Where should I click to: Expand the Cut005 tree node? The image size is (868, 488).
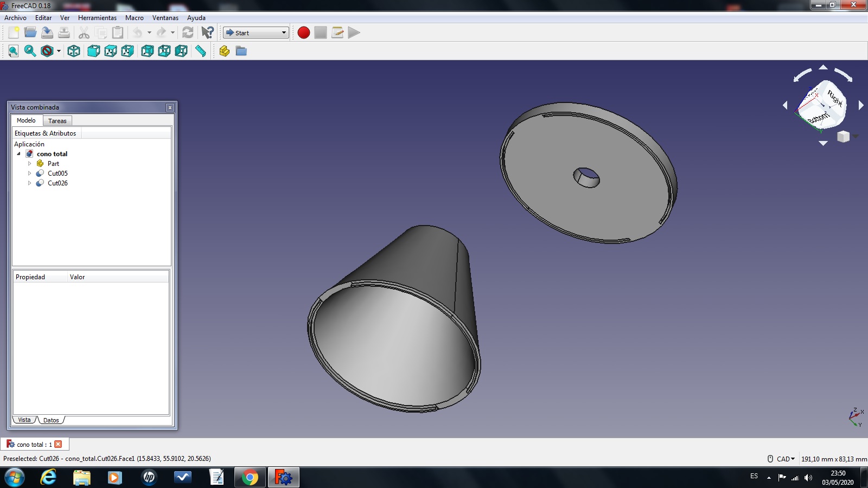click(30, 174)
